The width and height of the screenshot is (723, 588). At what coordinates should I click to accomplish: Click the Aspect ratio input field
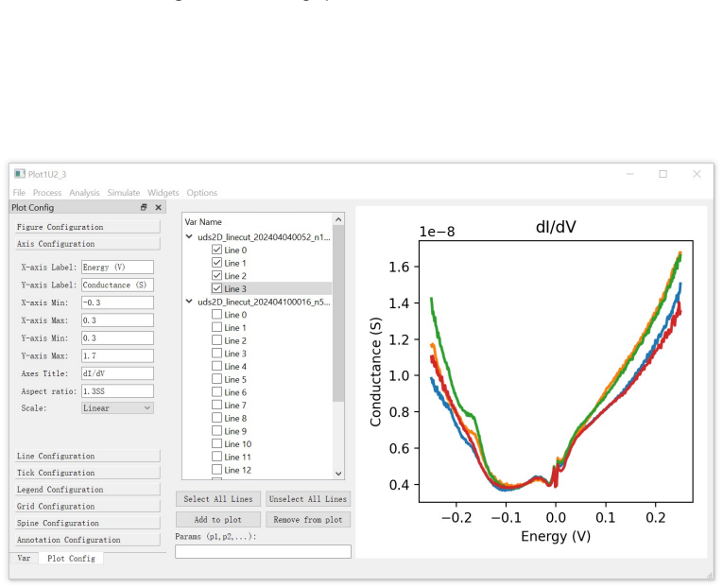point(117,391)
